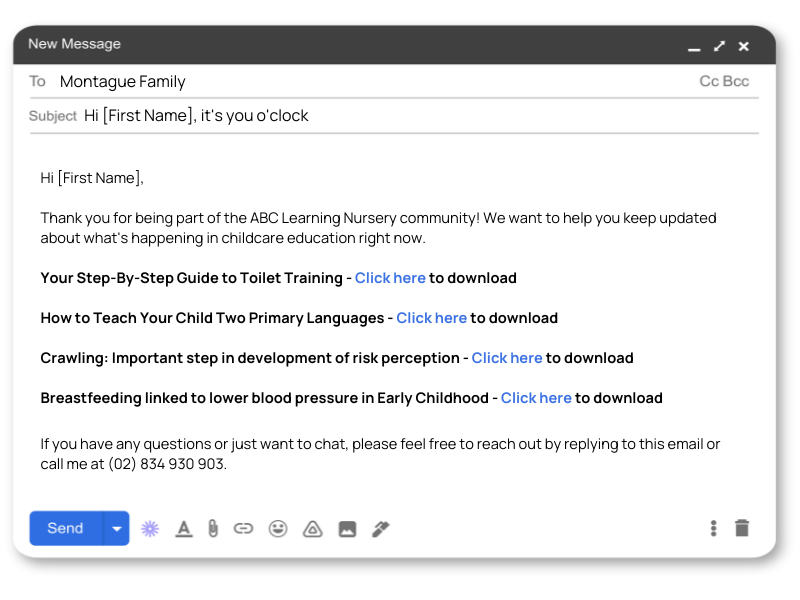The width and height of the screenshot is (800, 600).
Task: Add Bcc recipients
Action: click(736, 81)
